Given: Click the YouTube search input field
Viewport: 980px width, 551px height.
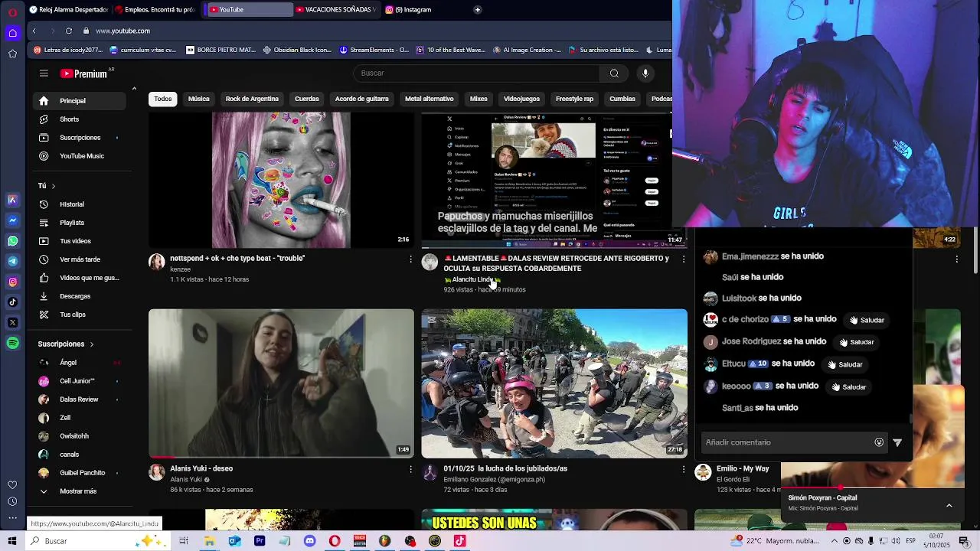Looking at the screenshot, I should point(476,73).
